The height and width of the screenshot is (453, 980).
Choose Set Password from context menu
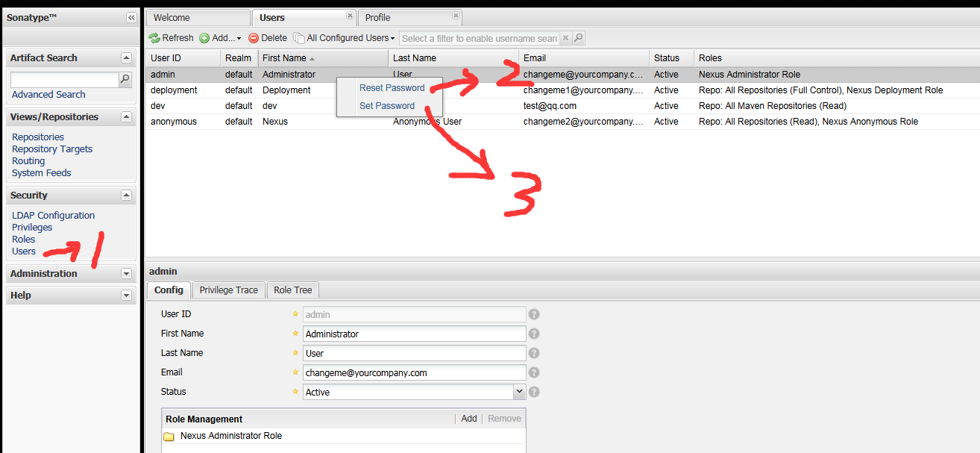(x=387, y=106)
